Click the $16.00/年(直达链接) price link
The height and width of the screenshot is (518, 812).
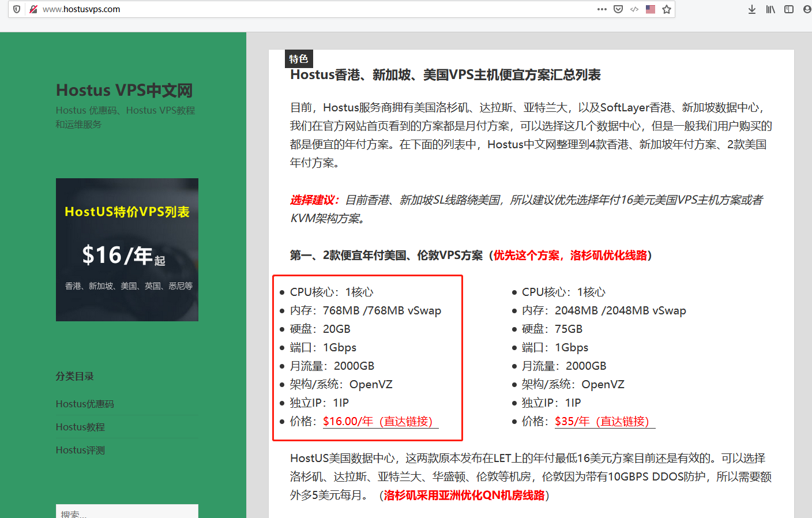tap(381, 422)
